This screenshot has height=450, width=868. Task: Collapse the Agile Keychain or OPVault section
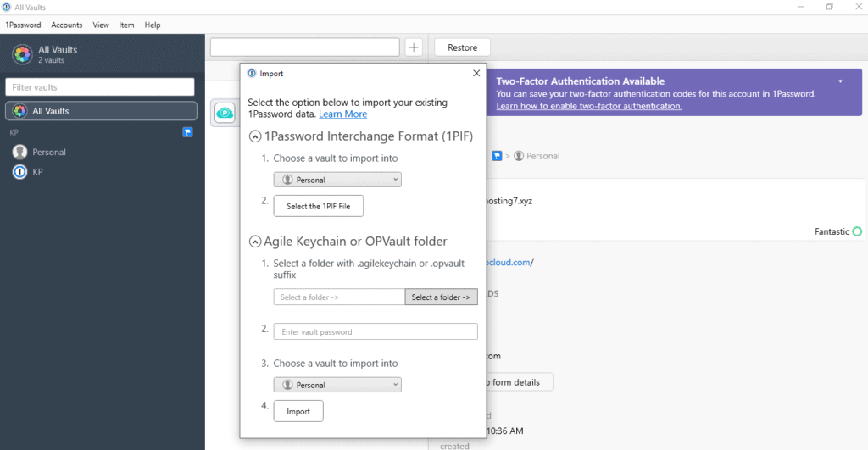254,242
